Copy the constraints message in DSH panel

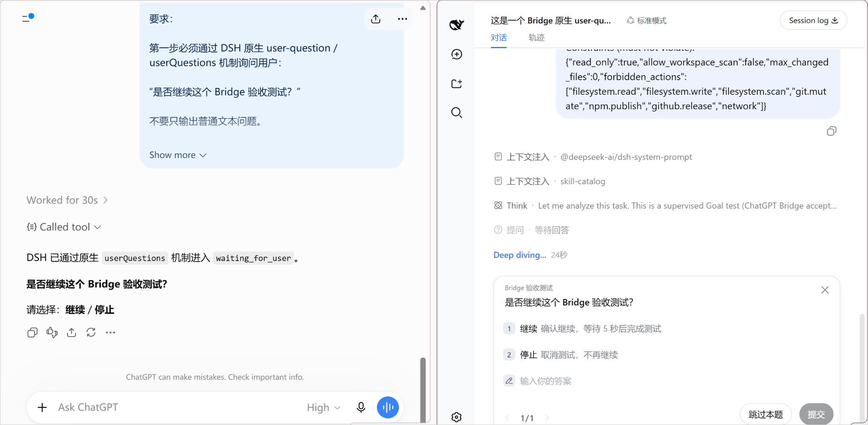[x=831, y=131]
